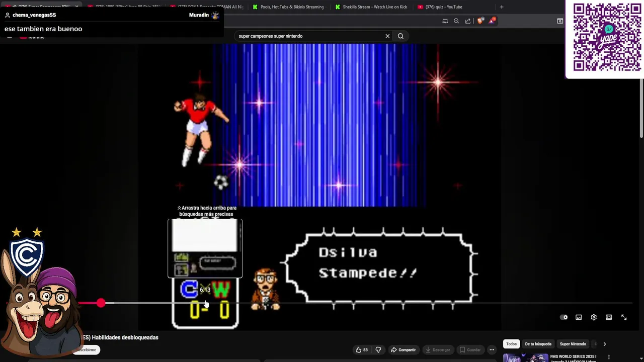Open a new browser tab

pos(501,7)
